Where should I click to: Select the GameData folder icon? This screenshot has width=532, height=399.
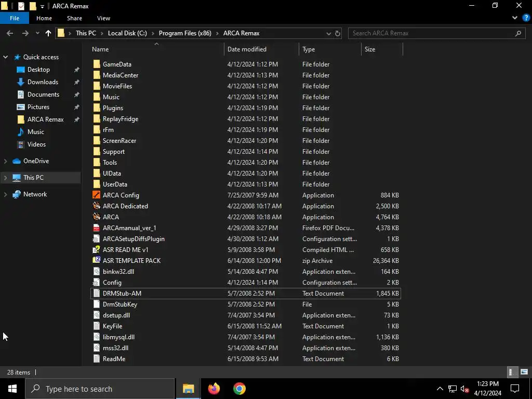(97, 64)
